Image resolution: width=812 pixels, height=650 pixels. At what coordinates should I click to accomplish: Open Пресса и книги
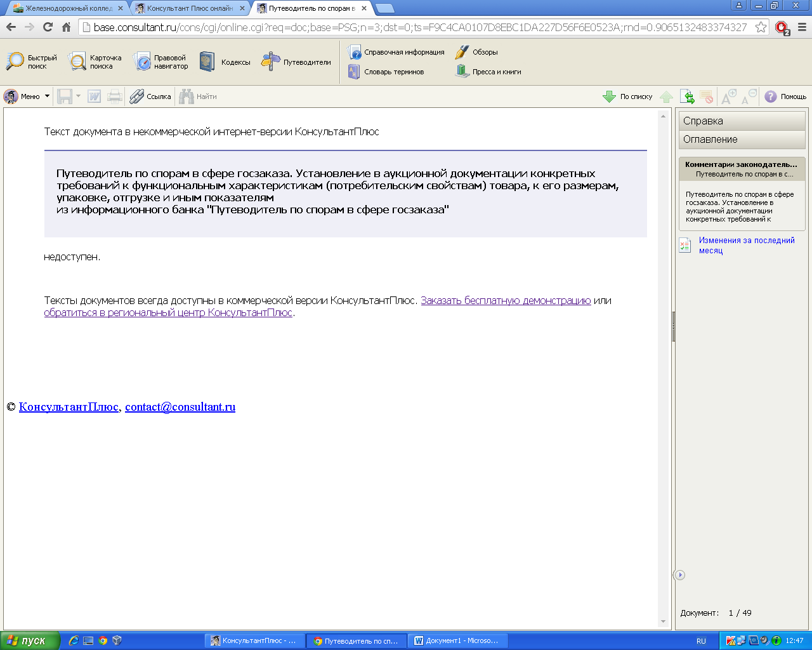[488, 72]
